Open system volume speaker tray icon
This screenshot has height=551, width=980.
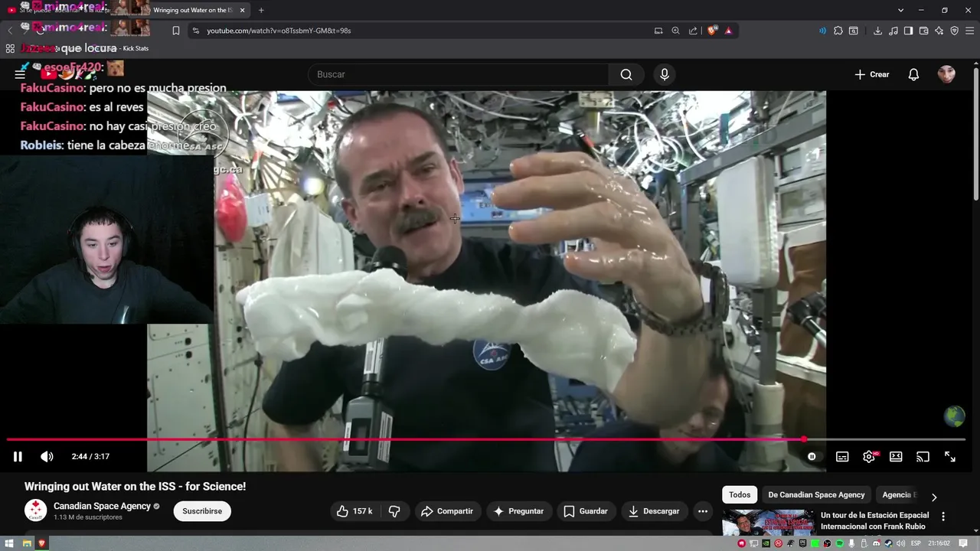[901, 543]
